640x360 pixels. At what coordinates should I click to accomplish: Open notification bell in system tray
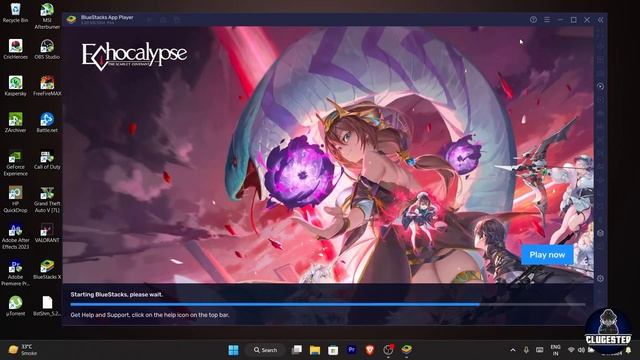tap(629, 351)
